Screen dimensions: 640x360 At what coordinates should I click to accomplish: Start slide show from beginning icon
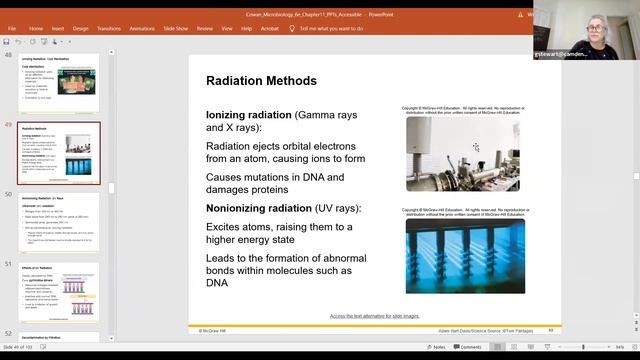tap(44, 42)
